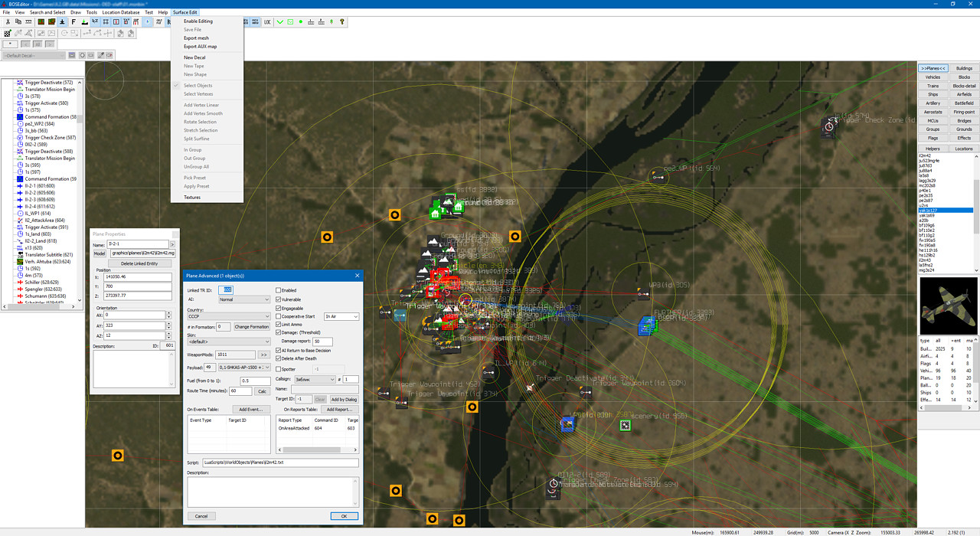Click OK in Plane Advanced dialog

pyautogui.click(x=344, y=516)
